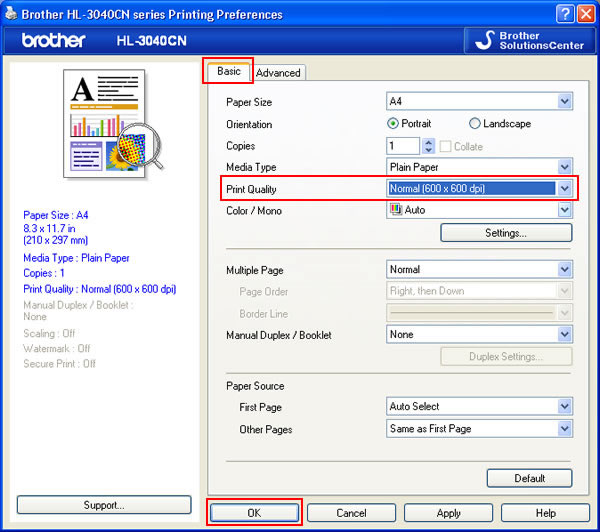Screen dimensions: 600x532
Task: Open the Color / Mono dropdown
Action: coord(479,210)
